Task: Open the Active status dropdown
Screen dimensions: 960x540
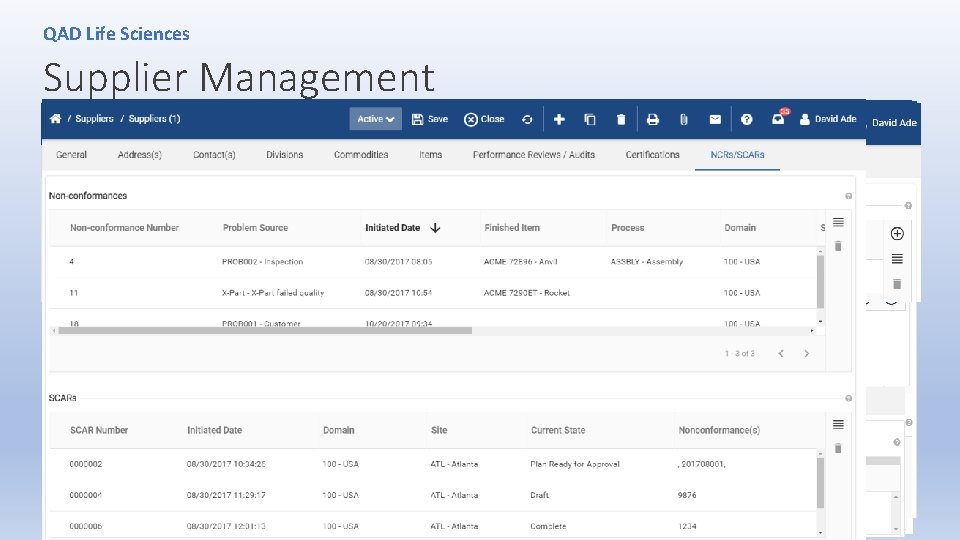Action: tap(375, 119)
